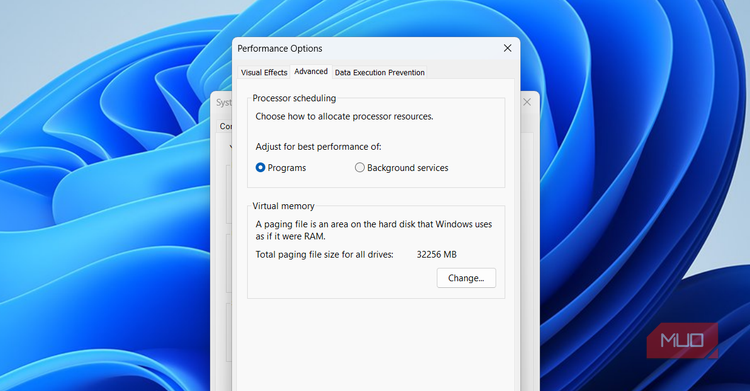Switch to the Visual Effects tab

coord(264,72)
